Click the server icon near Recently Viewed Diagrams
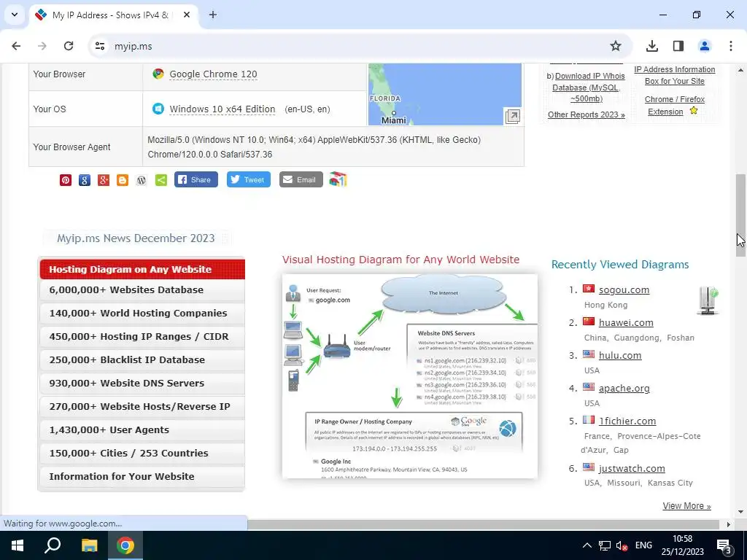 pyautogui.click(x=708, y=300)
